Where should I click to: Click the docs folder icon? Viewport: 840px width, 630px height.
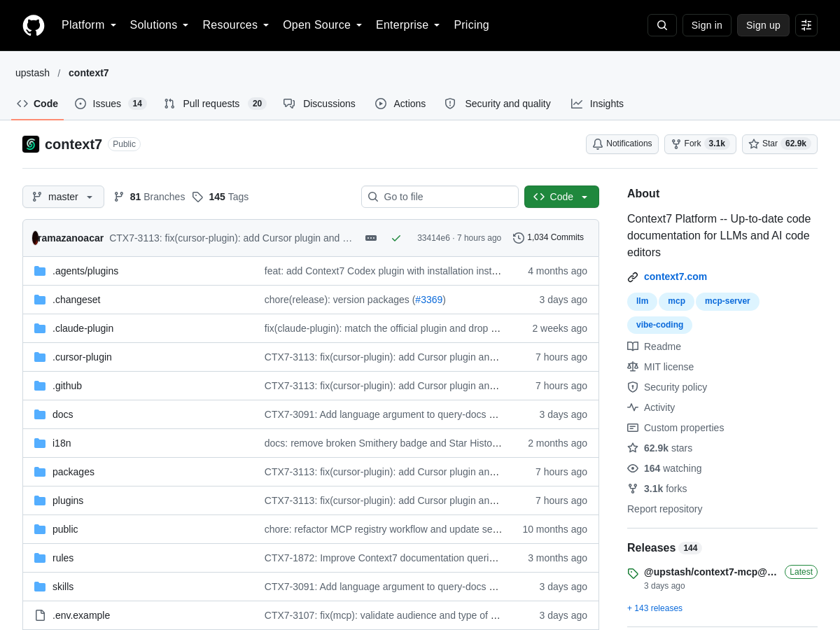click(x=40, y=414)
